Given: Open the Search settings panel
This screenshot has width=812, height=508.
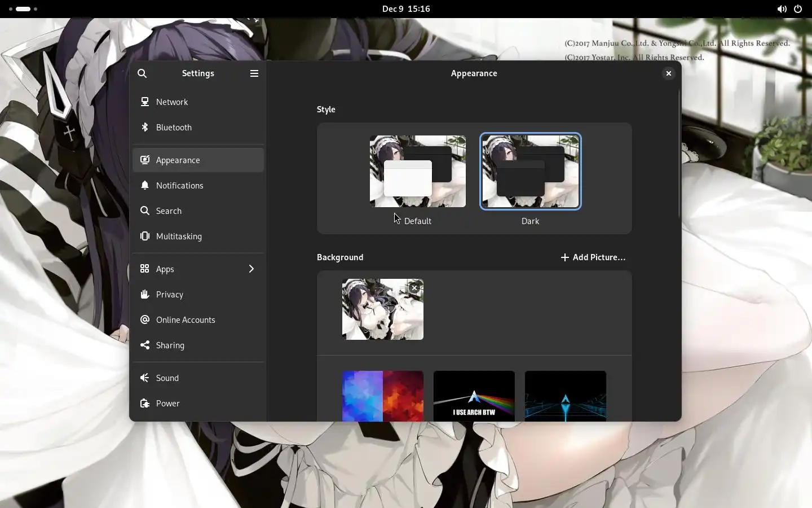Looking at the screenshot, I should [x=198, y=211].
